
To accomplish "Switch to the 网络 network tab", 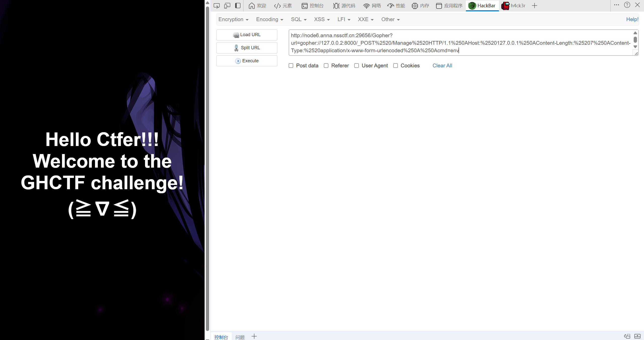I will [x=372, y=6].
